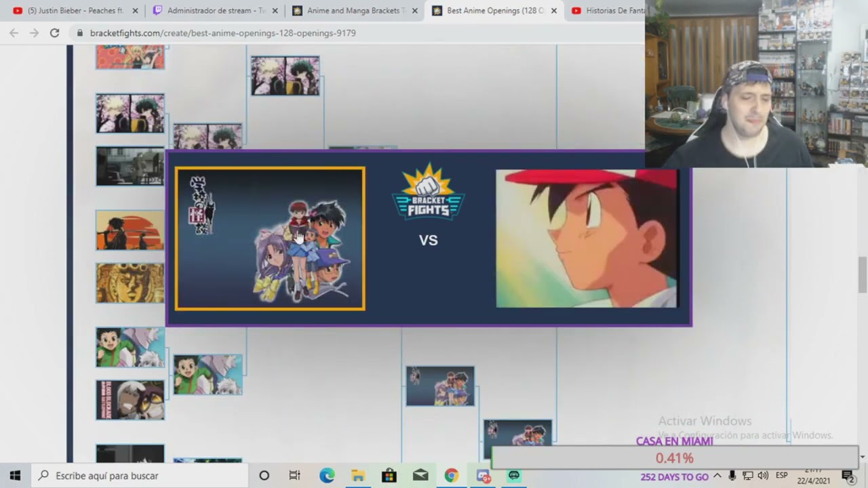Open Discord with 9+ notifications badge
The width and height of the screenshot is (868, 488).
(483, 476)
